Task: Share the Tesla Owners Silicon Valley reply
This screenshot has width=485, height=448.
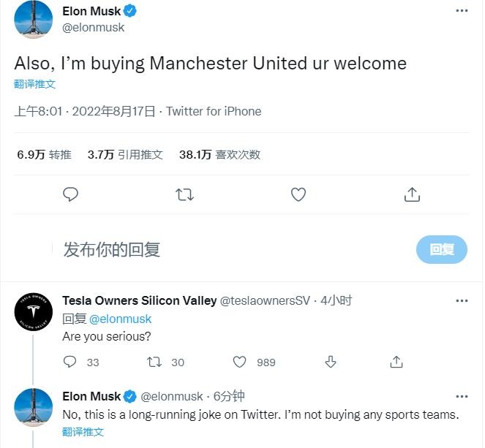Action: point(396,362)
